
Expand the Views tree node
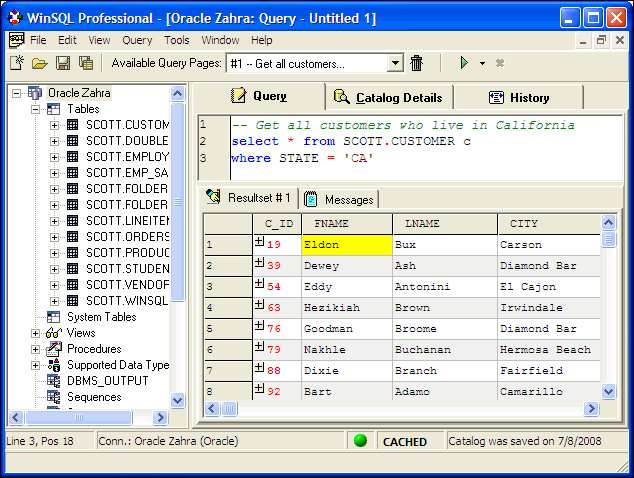pyautogui.click(x=36, y=333)
